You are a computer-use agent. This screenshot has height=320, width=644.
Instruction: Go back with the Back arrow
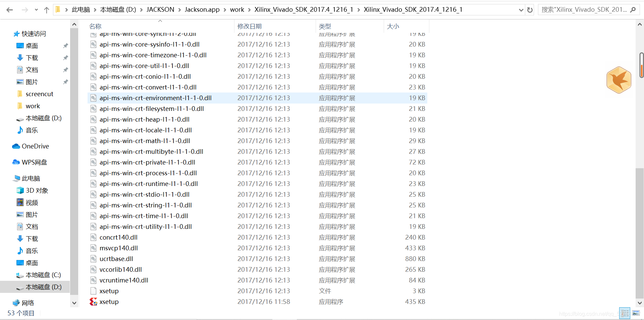click(x=9, y=10)
